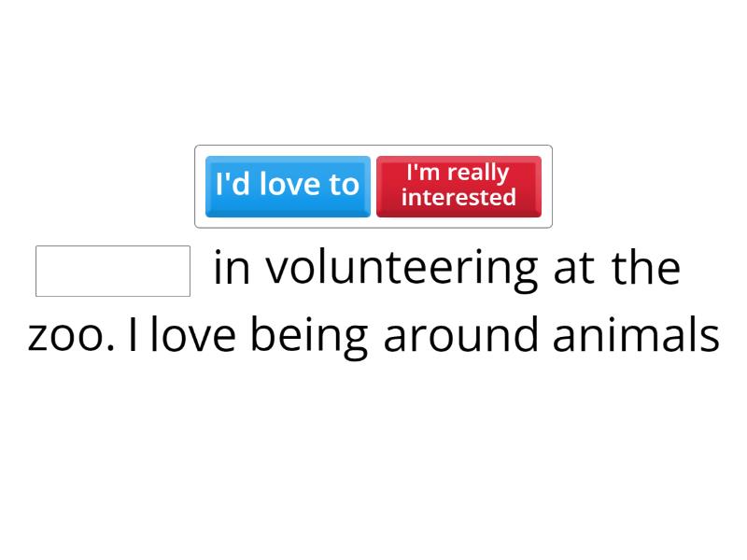Pick the red "I'm really interested" tile
Screen dimensions: 747x560
(458, 186)
